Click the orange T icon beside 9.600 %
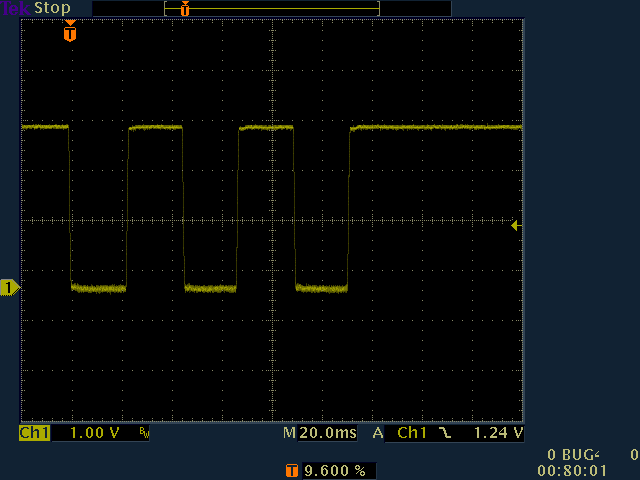 point(291,470)
